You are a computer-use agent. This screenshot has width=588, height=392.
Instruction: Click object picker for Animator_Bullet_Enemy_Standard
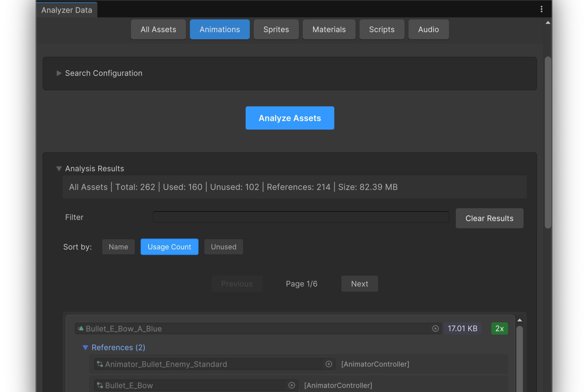point(329,364)
